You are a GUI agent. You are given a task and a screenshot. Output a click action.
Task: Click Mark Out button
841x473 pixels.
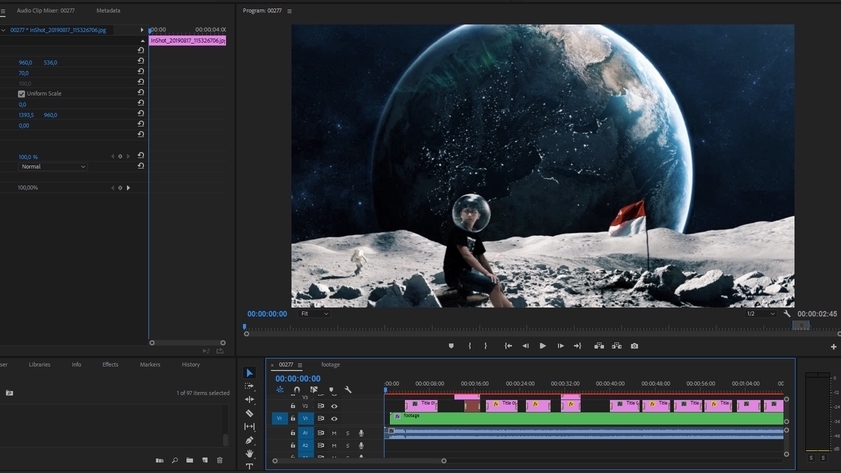pyautogui.click(x=486, y=346)
